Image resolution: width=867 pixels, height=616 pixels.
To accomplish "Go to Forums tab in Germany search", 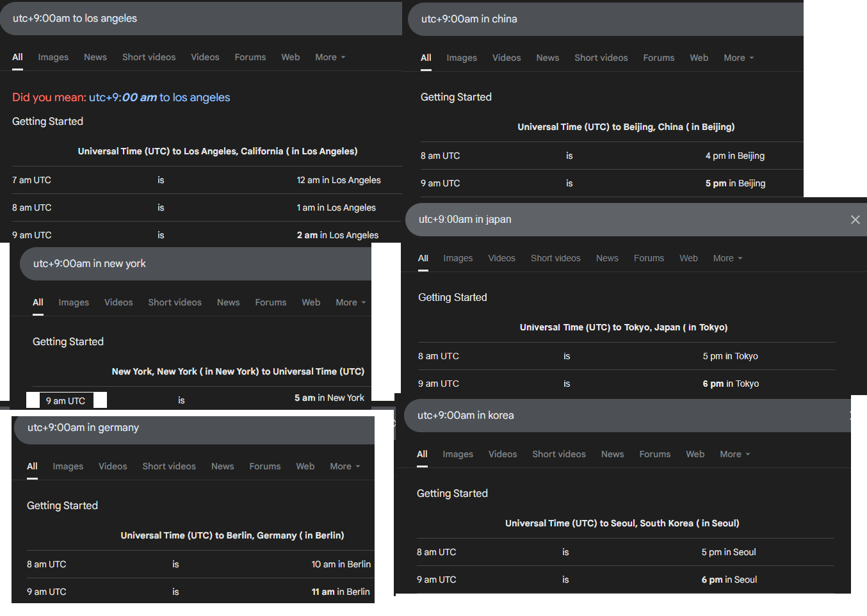I will (x=265, y=466).
